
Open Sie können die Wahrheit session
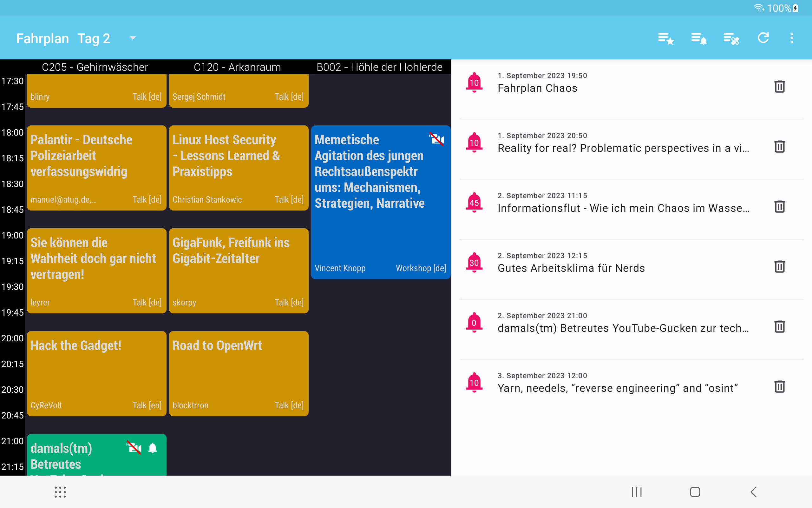(97, 271)
